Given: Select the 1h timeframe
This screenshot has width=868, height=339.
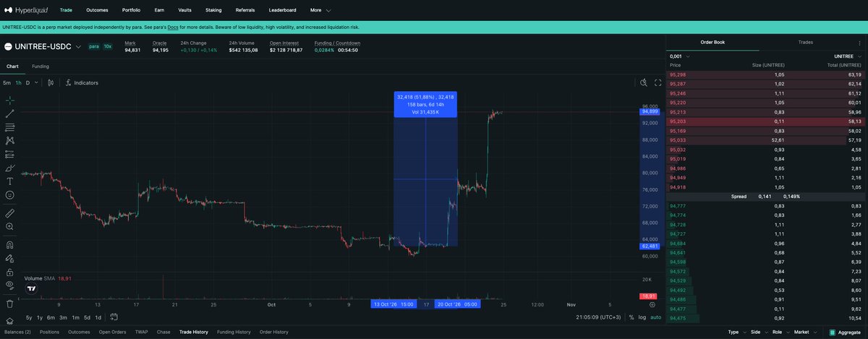Looking at the screenshot, I should tap(19, 83).
